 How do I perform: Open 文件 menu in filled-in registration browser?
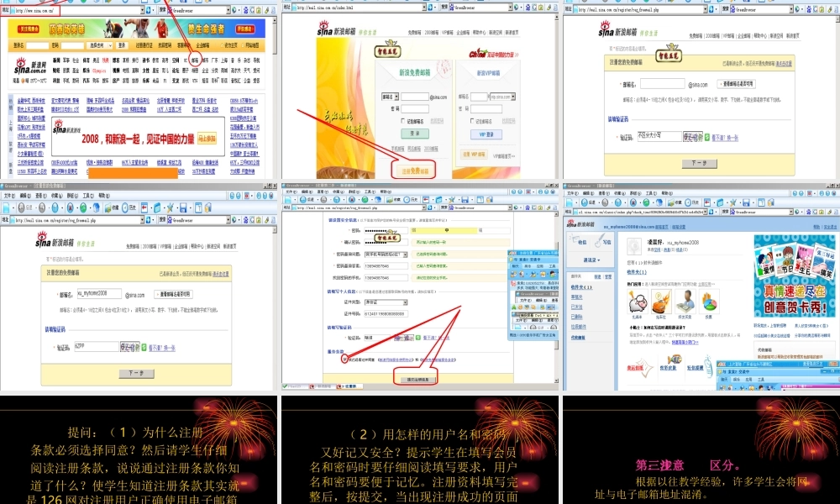tap(9, 196)
